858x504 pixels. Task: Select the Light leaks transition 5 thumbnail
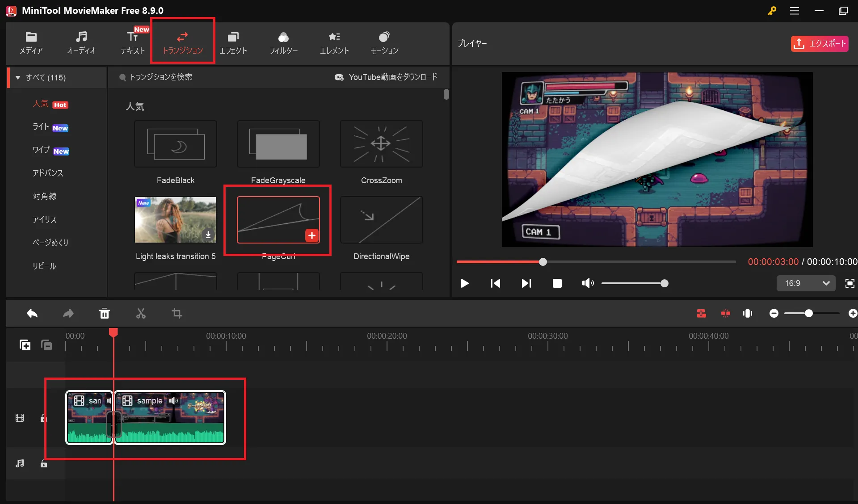pyautogui.click(x=176, y=220)
